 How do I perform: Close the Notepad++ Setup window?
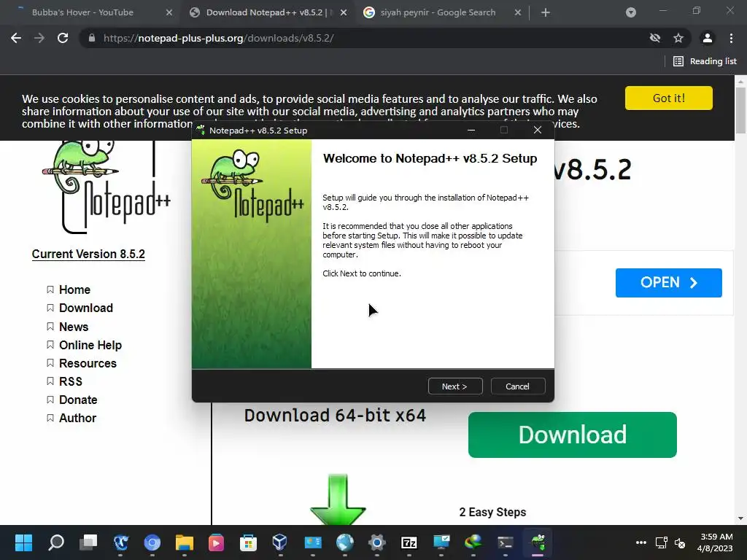tap(538, 130)
